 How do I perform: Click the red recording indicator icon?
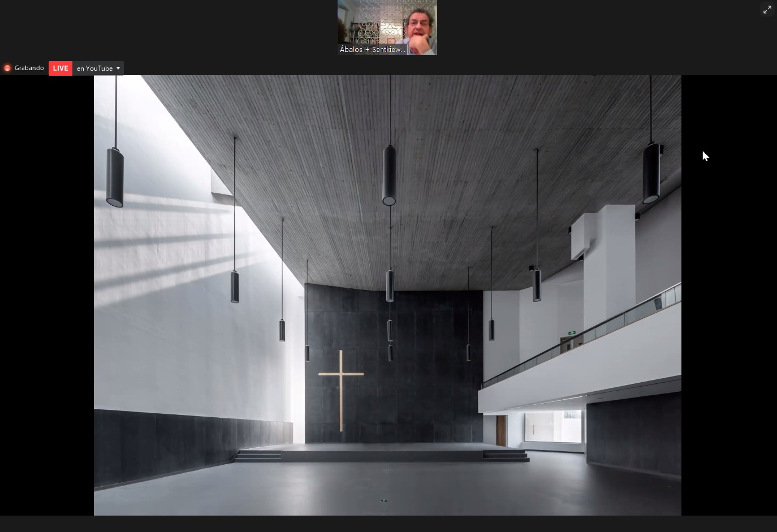point(7,68)
